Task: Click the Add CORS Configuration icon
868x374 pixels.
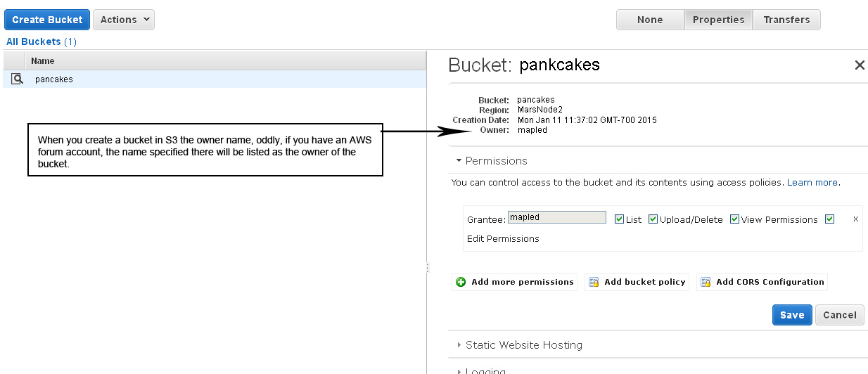Action: [706, 282]
